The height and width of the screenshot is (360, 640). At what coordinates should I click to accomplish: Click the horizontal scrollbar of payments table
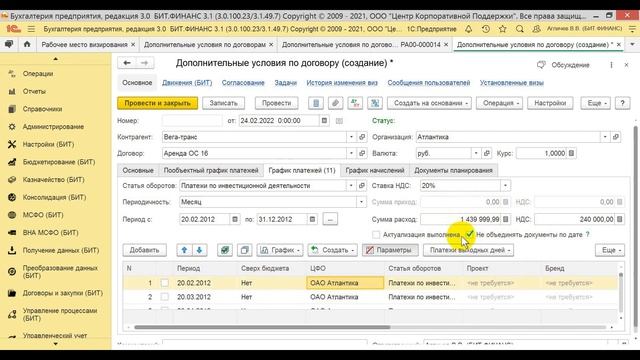tap(262, 327)
